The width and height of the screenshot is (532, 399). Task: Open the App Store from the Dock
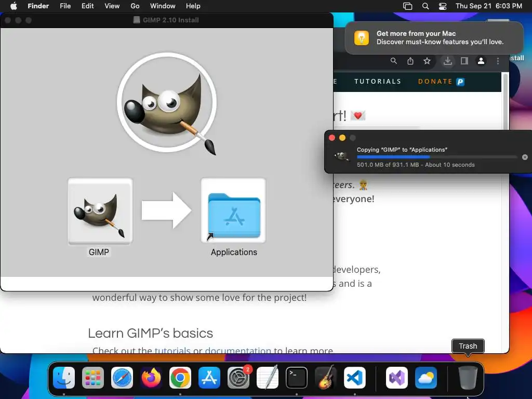tap(209, 378)
